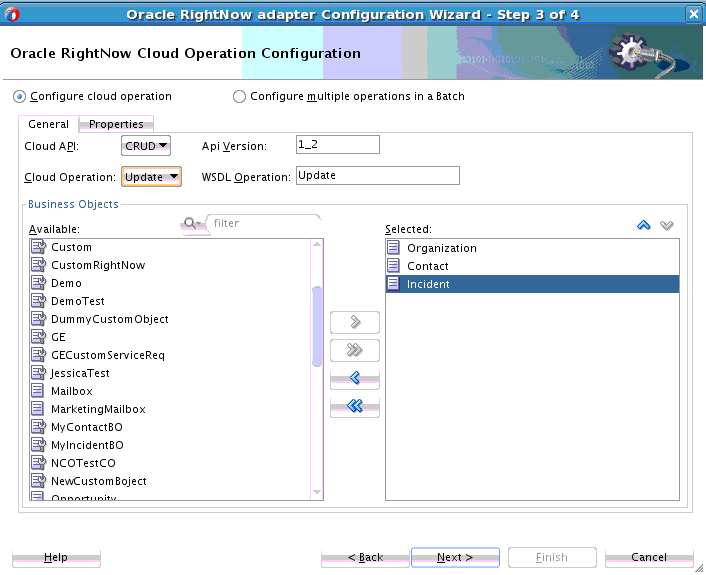Close the wizard window

tap(694, 14)
